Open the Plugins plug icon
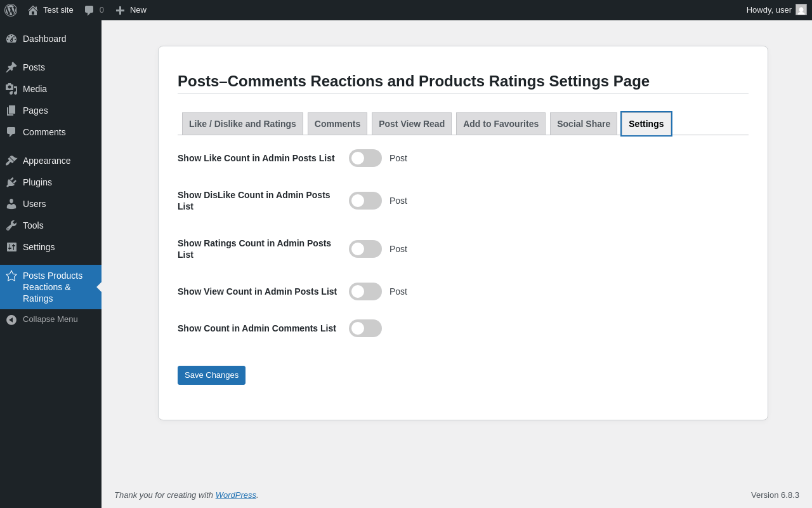 11,182
